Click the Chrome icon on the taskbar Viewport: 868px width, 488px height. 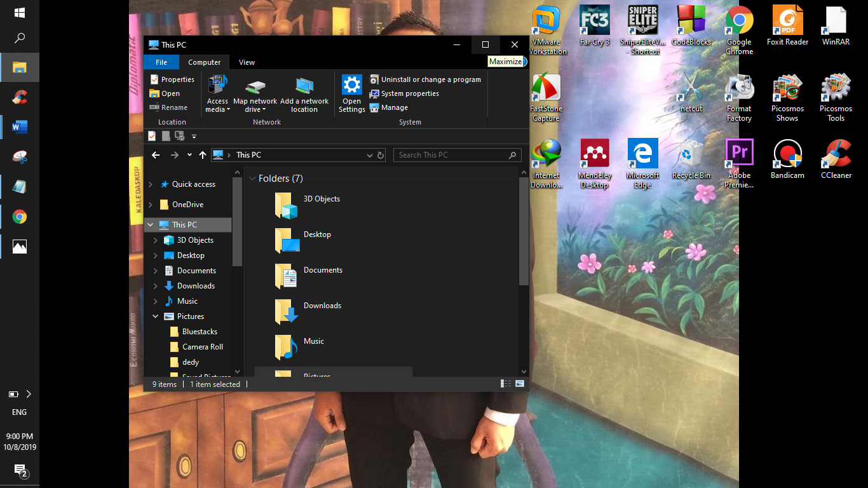click(x=20, y=217)
